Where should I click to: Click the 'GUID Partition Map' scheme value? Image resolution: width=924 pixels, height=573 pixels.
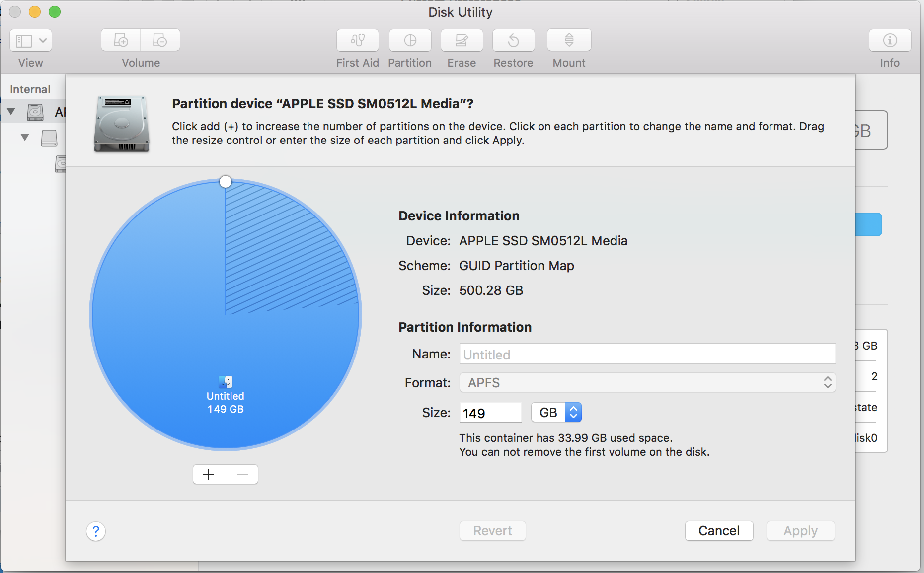(517, 266)
